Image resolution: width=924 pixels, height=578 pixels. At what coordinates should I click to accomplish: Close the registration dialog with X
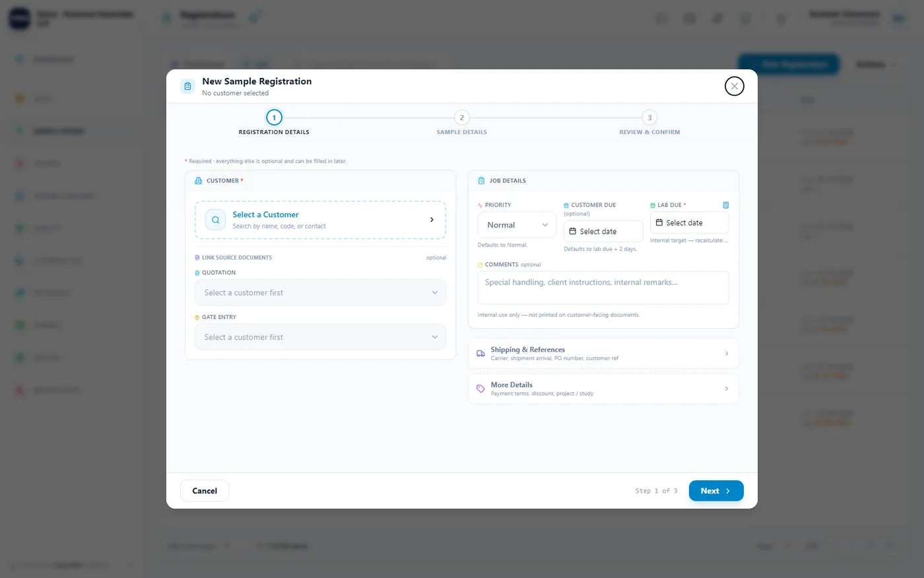click(x=735, y=86)
